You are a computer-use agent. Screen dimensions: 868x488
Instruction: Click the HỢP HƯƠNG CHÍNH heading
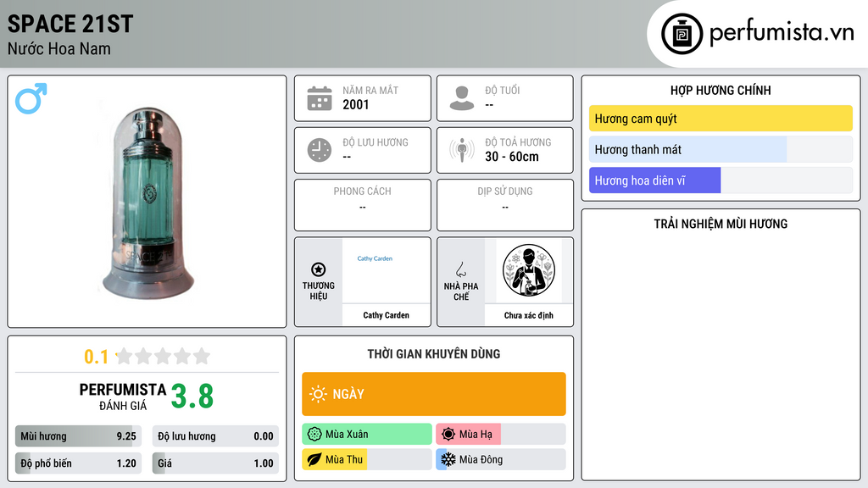click(x=721, y=90)
